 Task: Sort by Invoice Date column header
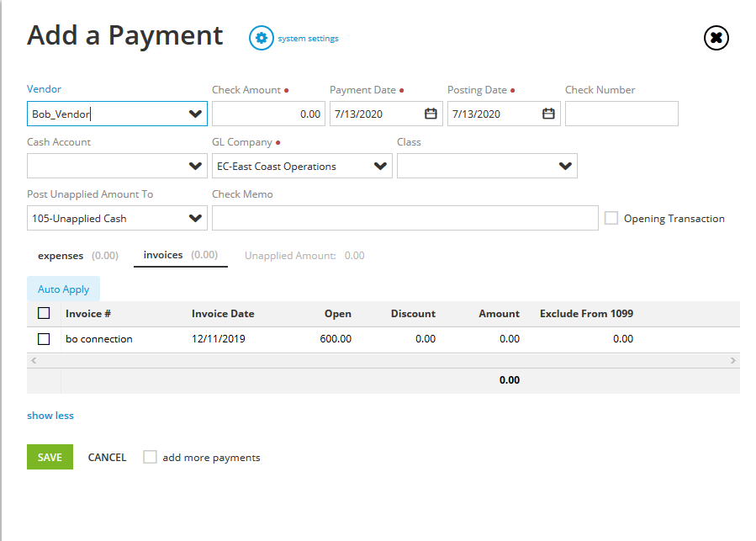click(x=223, y=314)
